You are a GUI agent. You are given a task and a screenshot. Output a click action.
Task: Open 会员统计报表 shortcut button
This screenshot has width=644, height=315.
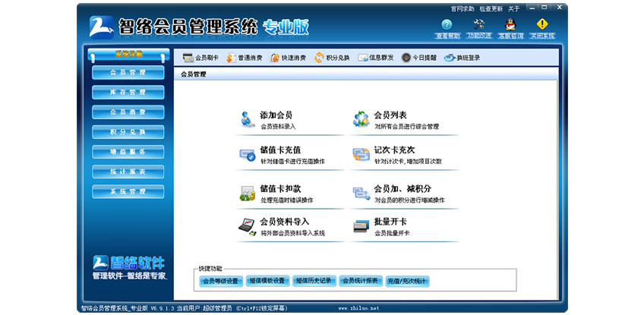[x=361, y=282]
